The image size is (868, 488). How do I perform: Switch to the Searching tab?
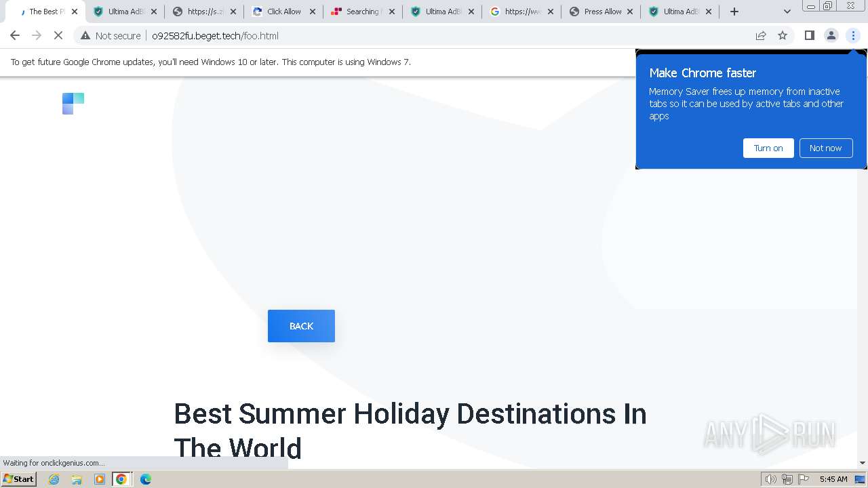[x=363, y=12]
